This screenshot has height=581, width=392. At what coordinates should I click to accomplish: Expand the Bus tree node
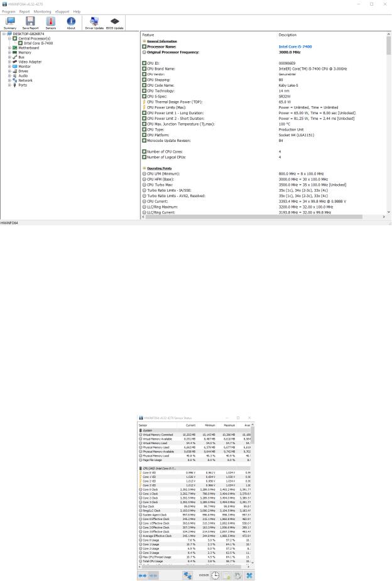coord(9,57)
